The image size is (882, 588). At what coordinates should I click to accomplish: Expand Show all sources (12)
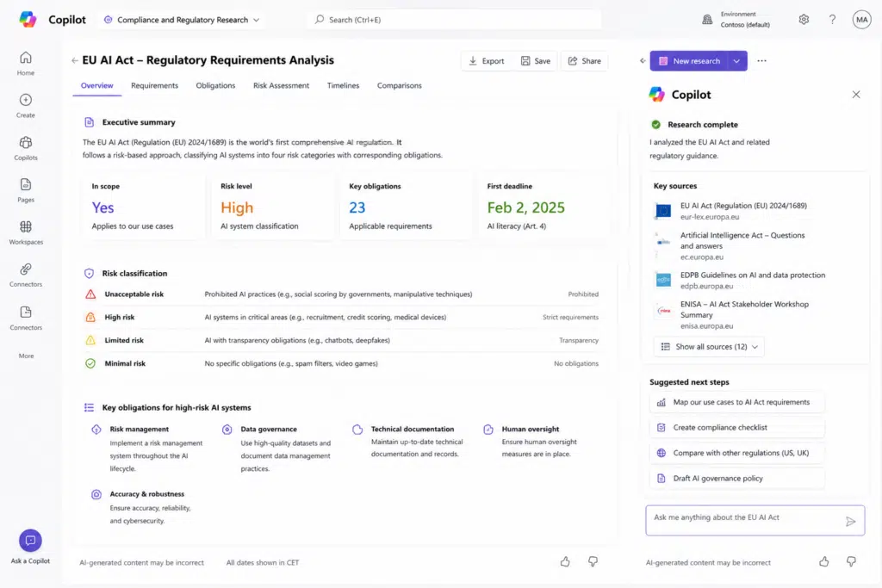709,347
